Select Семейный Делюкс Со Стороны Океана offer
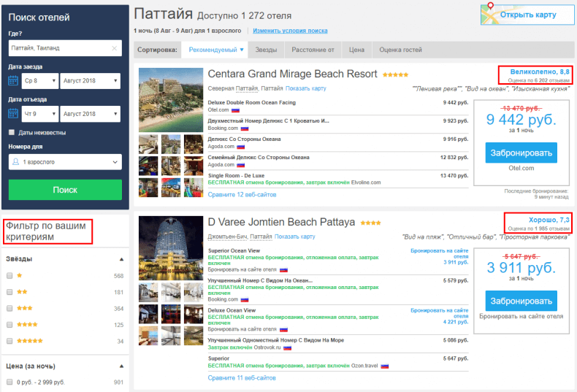 pos(259,158)
